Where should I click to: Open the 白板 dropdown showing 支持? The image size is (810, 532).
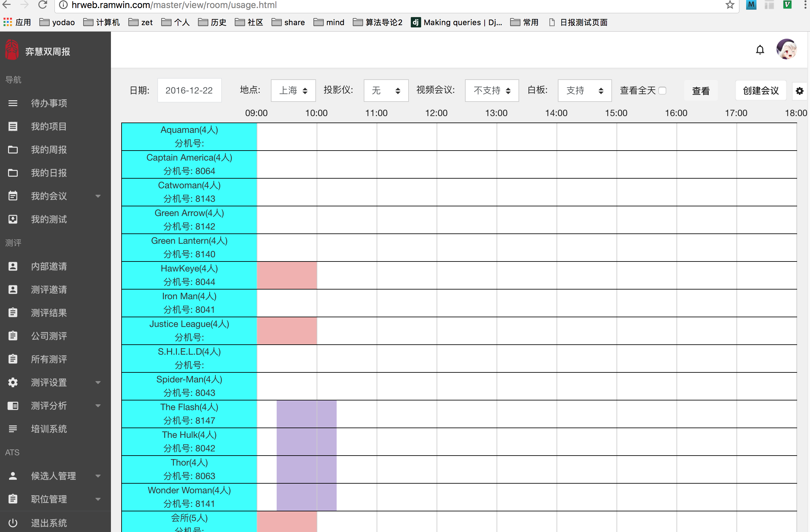(x=585, y=91)
